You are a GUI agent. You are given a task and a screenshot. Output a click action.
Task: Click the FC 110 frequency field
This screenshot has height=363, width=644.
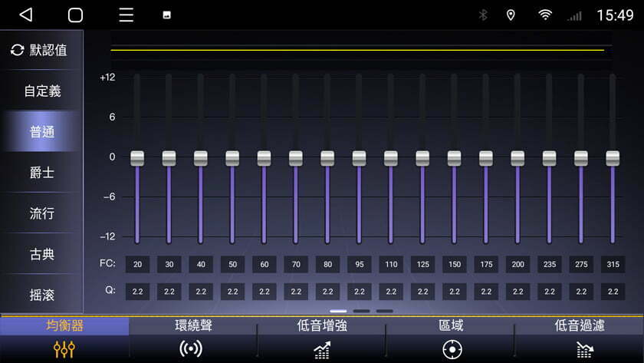coord(391,264)
